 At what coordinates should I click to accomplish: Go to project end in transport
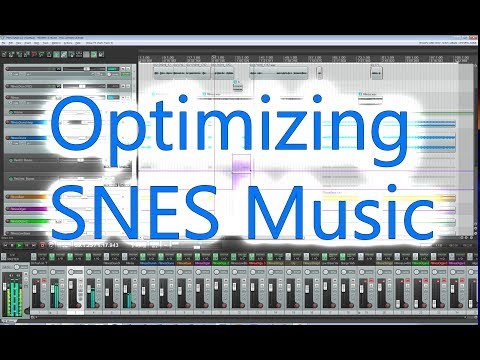pos(33,245)
